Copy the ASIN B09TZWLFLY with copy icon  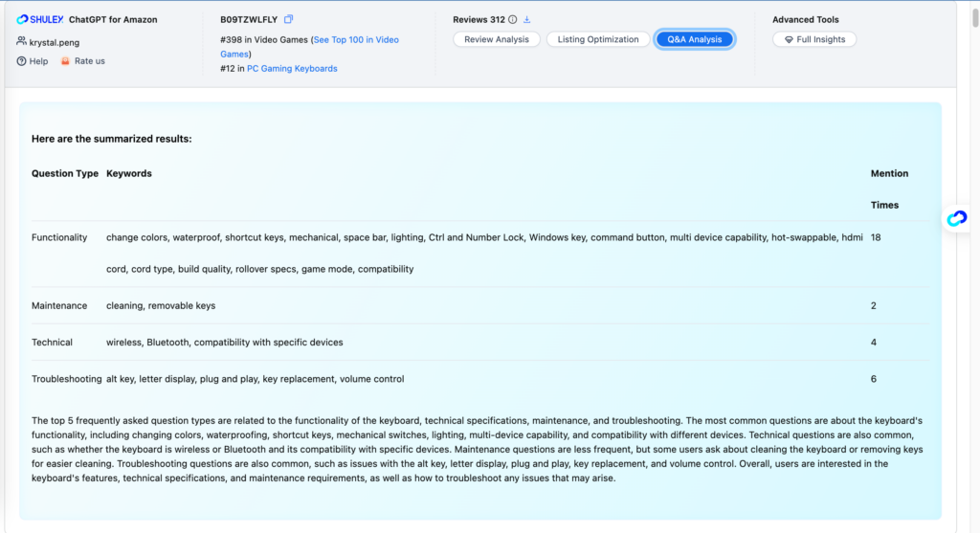coord(288,19)
